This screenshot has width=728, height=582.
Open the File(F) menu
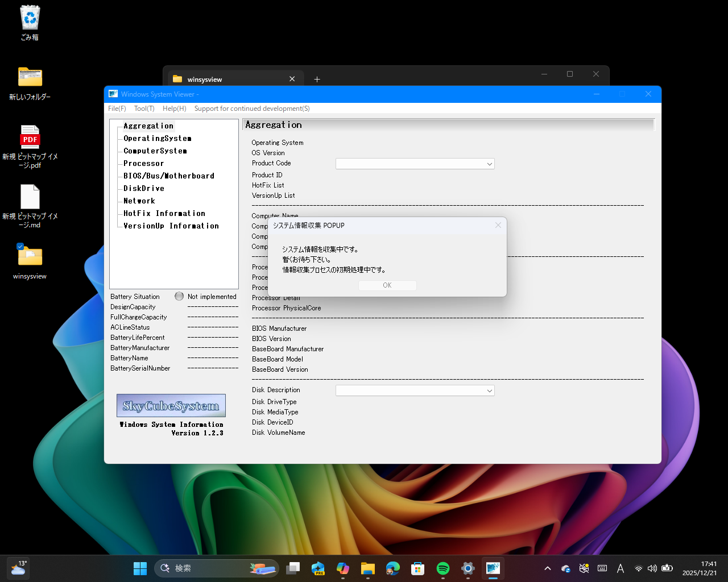click(117, 108)
